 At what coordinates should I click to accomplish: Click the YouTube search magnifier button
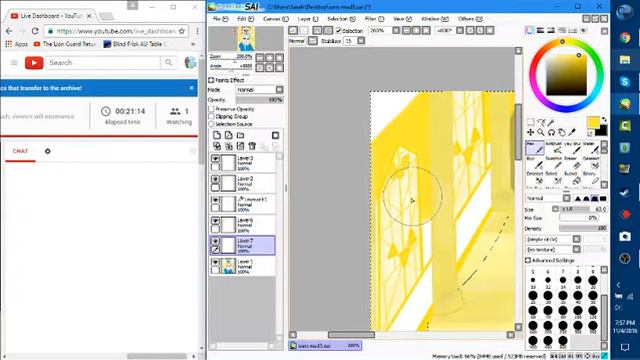point(168,63)
